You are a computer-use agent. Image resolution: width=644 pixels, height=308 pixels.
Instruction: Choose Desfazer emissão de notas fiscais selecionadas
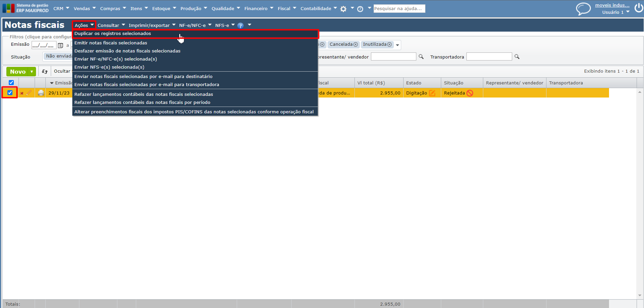195,51
